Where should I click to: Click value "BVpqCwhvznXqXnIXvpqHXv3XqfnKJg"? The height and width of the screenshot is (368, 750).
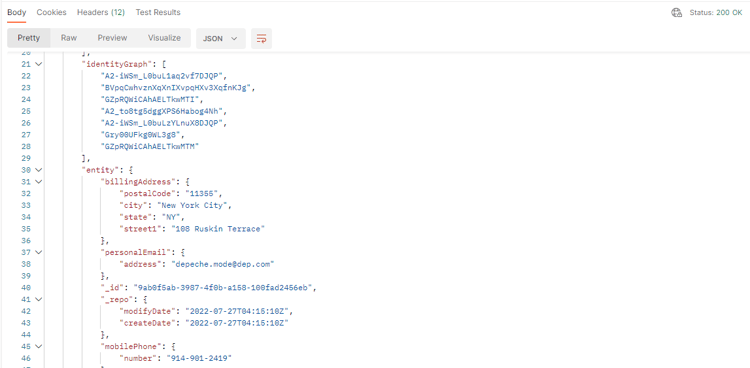[176, 88]
